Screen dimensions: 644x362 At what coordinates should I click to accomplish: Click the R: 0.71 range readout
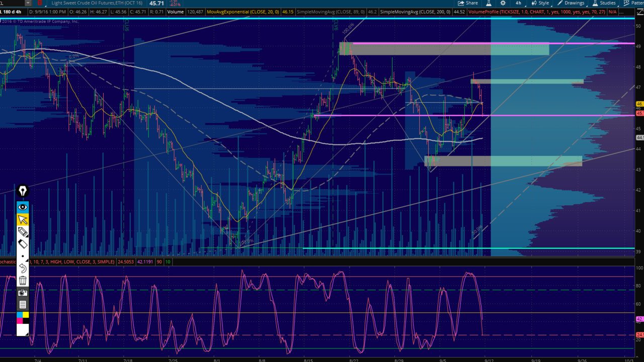tap(157, 12)
